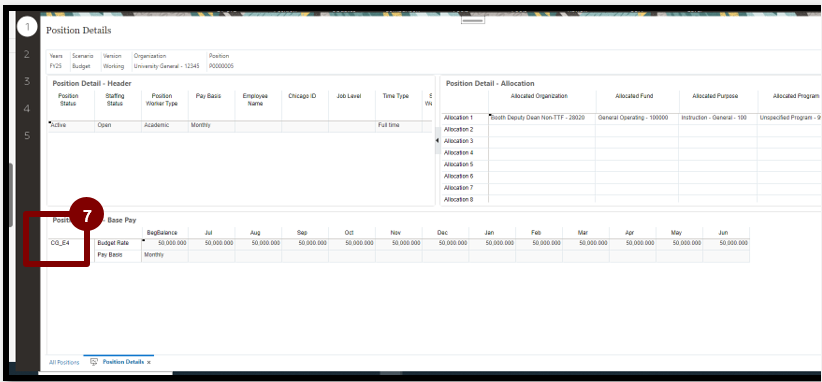
Task: Select the BegBalance Budget Rate value
Action: tap(165, 243)
